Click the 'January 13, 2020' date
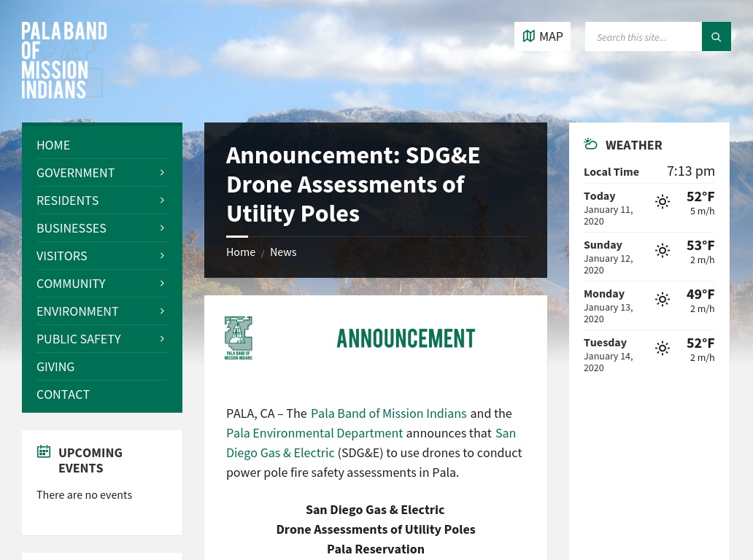Viewport: 753px width, 560px height. tap(609, 314)
